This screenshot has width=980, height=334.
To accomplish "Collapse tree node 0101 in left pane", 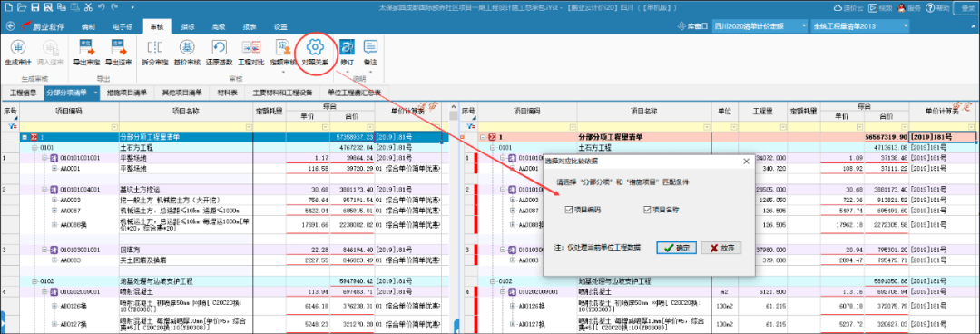I will click(x=35, y=148).
